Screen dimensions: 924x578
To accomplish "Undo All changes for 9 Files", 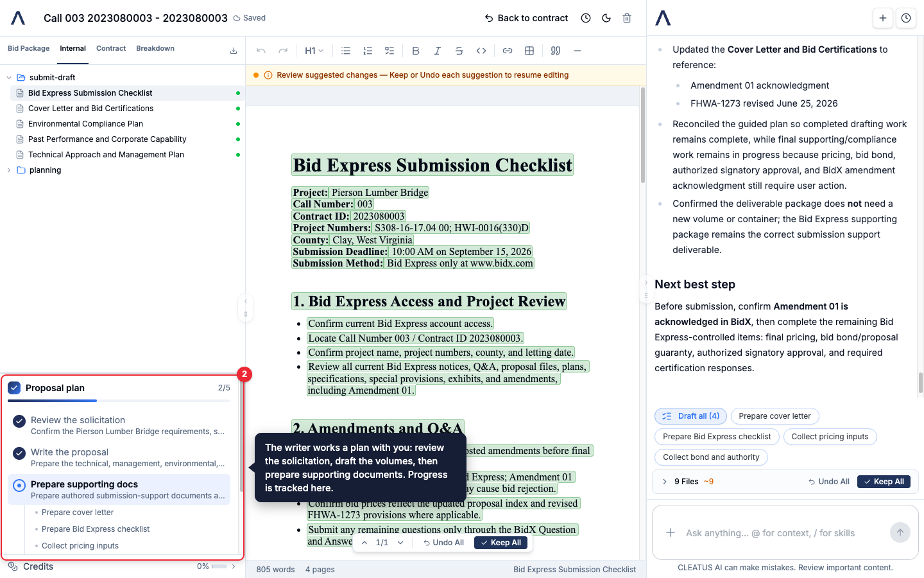I will (x=829, y=482).
